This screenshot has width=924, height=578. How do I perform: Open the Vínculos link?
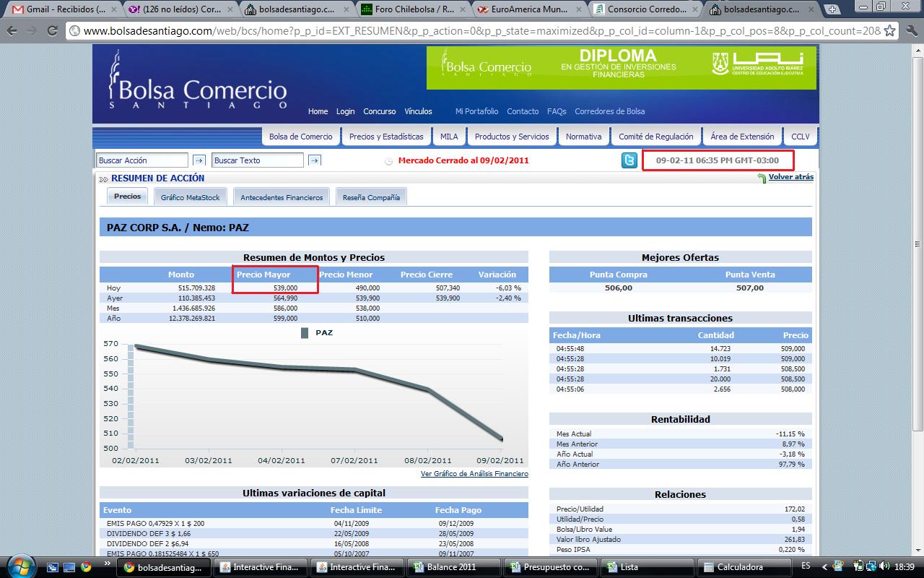coord(418,111)
